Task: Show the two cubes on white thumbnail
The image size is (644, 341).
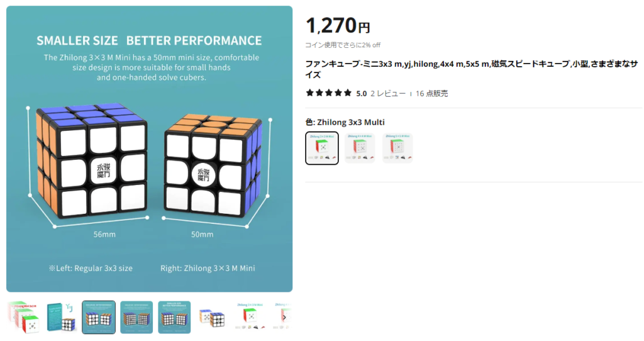Action: [212, 317]
